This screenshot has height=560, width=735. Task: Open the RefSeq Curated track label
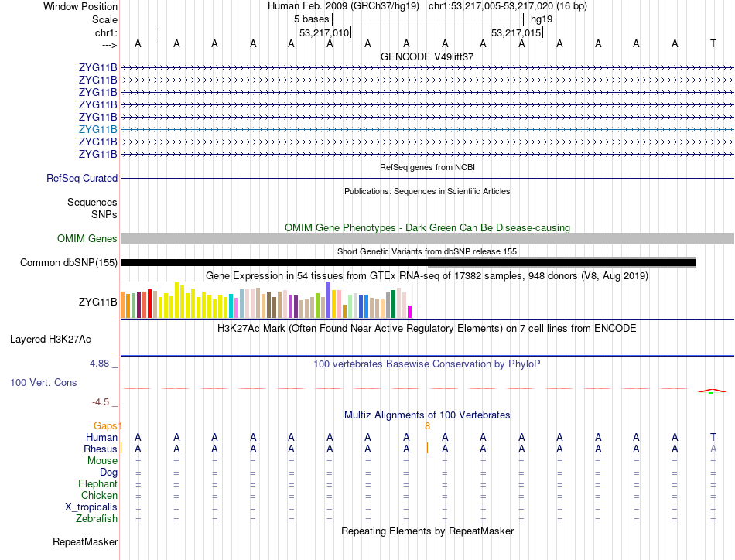(x=82, y=178)
